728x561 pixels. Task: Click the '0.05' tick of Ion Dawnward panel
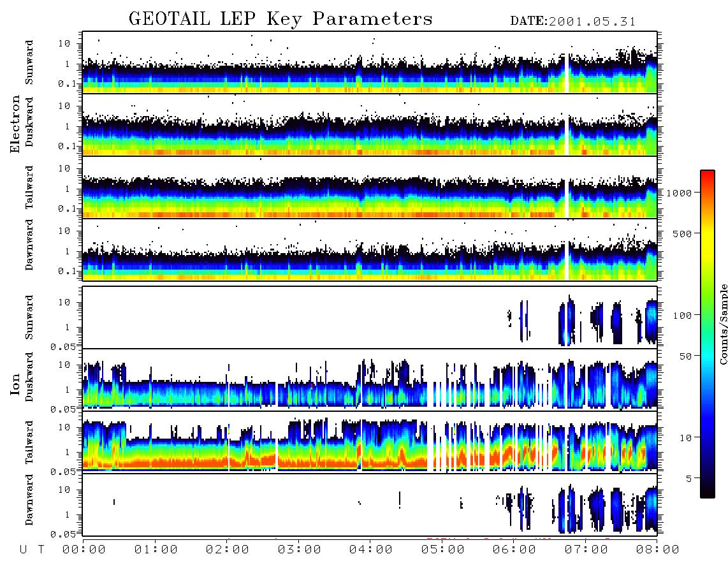pyautogui.click(x=62, y=534)
